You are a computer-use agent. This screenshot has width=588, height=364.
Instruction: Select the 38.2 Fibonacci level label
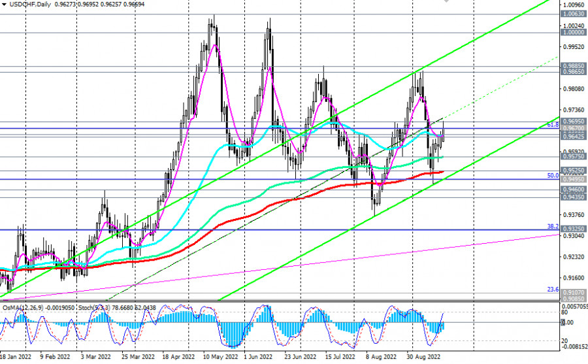552,226
